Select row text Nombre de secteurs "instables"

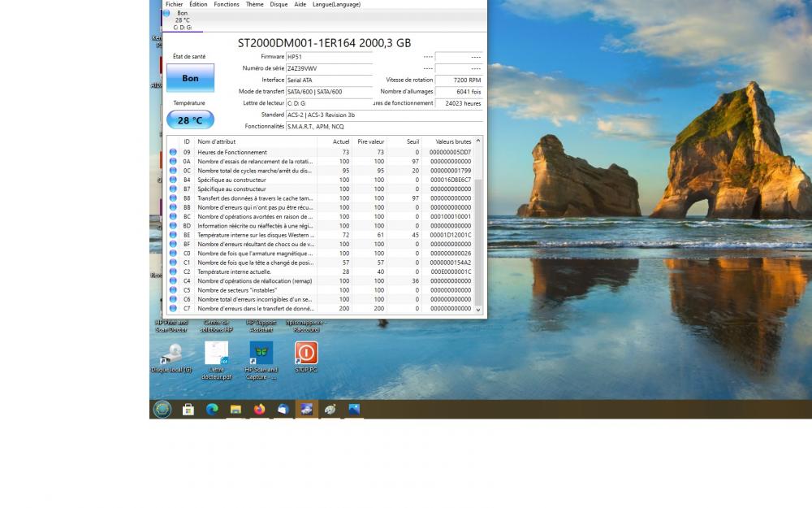click(237, 290)
